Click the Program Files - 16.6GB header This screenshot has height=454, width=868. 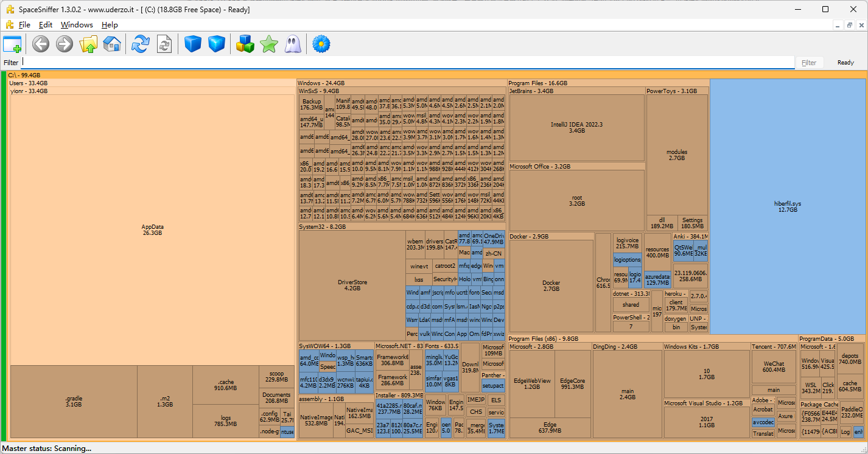coord(608,83)
